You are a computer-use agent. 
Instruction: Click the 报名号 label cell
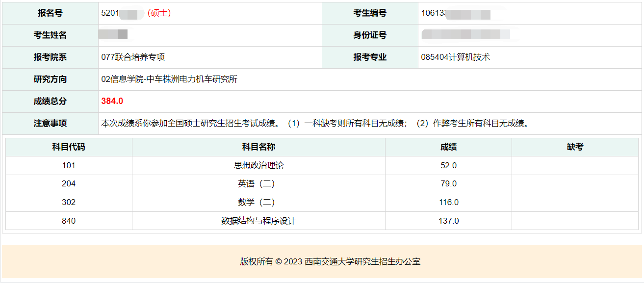[x=50, y=13]
